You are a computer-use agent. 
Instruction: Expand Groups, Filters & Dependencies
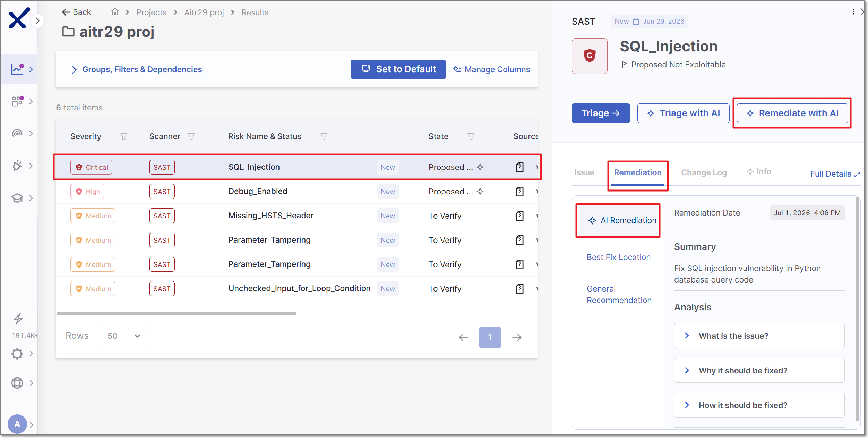click(137, 69)
